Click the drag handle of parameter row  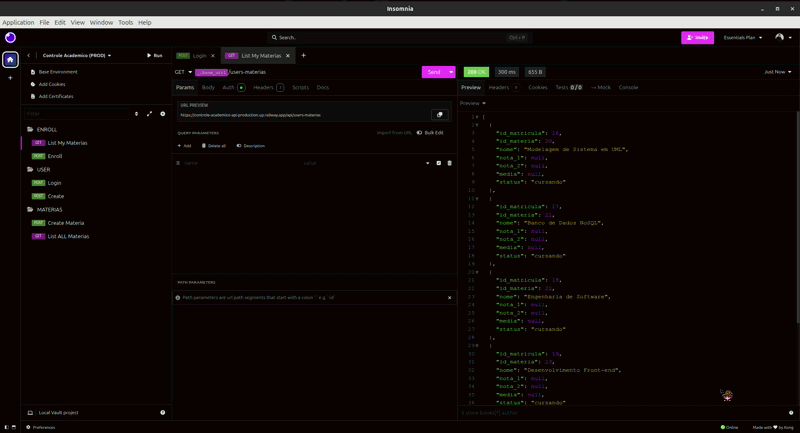178,163
